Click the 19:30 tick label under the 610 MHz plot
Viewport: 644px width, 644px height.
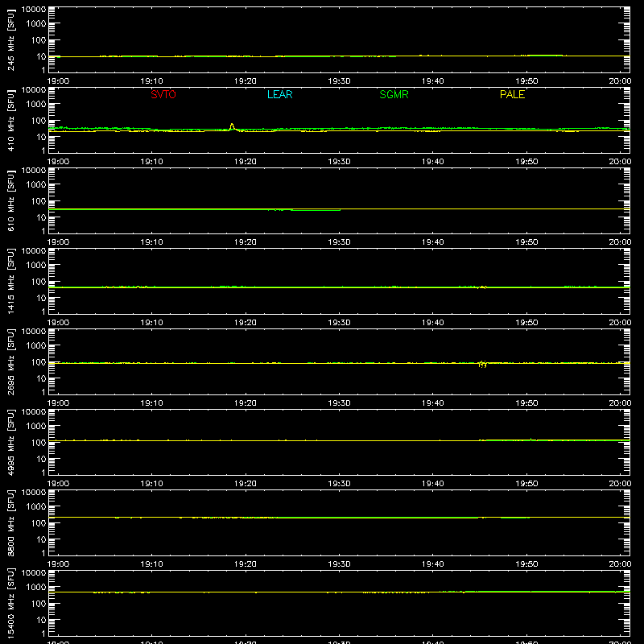[339, 242]
